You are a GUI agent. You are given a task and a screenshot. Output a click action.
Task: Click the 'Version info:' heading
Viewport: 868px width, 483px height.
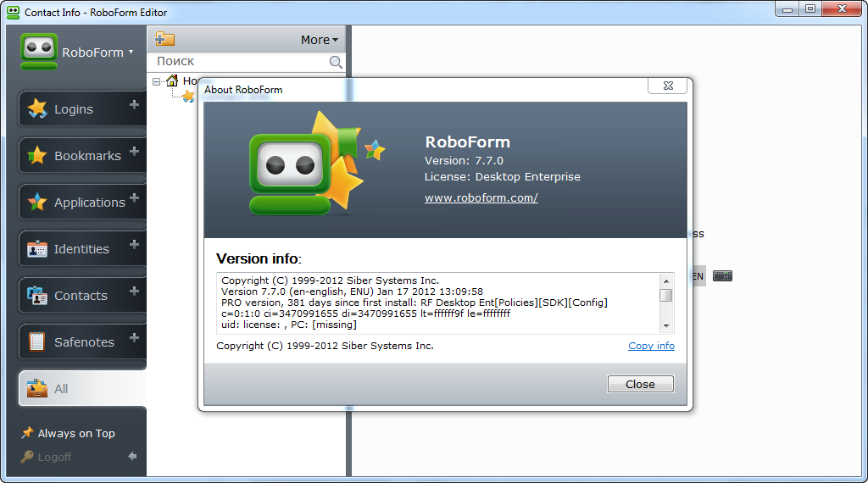[x=259, y=258]
